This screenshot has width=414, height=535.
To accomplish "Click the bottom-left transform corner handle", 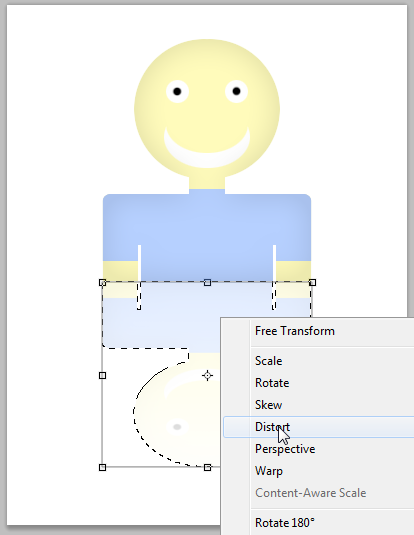I will pos(102,467).
